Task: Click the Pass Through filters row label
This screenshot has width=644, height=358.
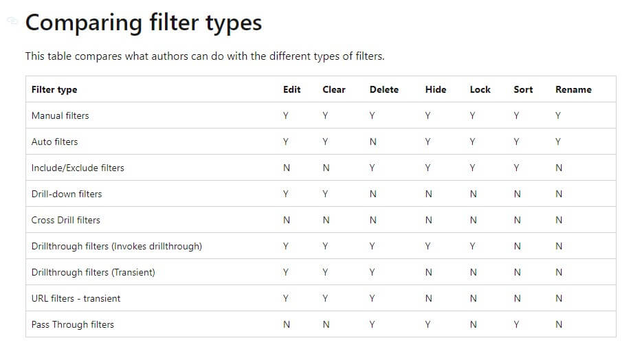Action: click(x=73, y=325)
